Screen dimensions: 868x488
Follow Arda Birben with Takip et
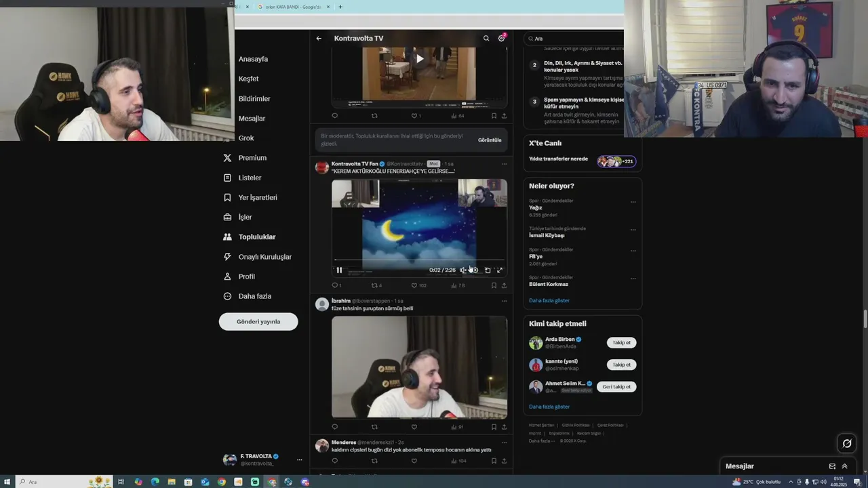pyautogui.click(x=621, y=342)
